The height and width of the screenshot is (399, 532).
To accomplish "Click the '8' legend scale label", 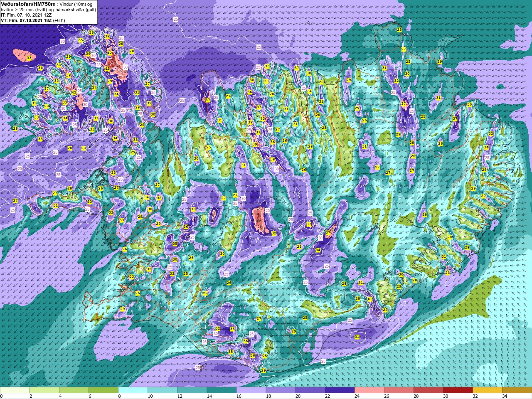I will pyautogui.click(x=119, y=396).
